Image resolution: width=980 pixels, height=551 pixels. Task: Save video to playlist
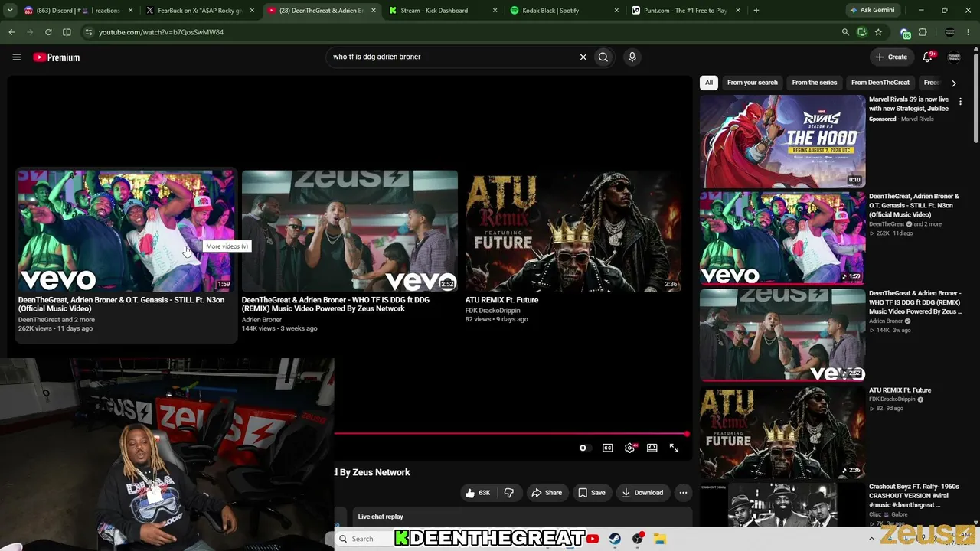[x=591, y=493]
